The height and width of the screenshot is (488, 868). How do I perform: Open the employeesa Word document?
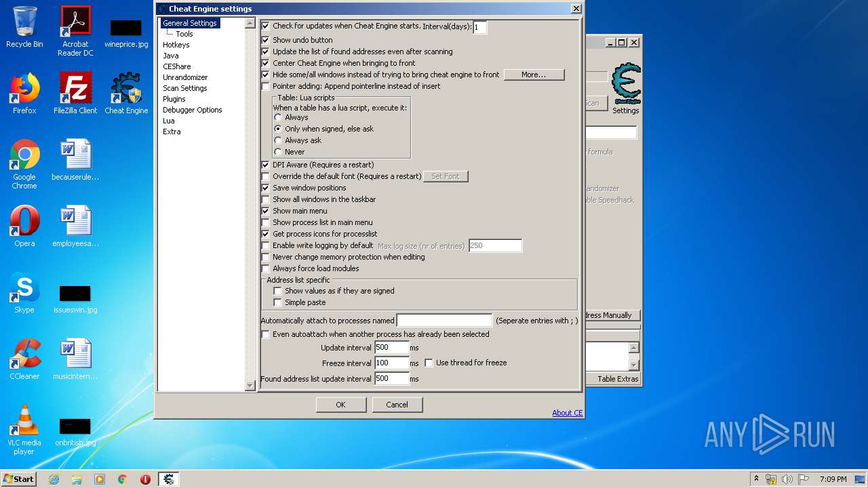(75, 226)
